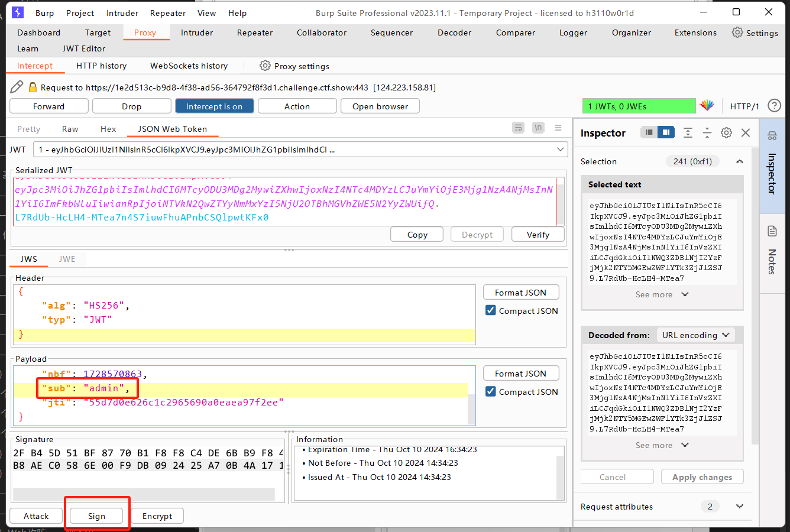Click the show non-printable characters \n icon
Screen dimensions: 790x532
coord(538,128)
